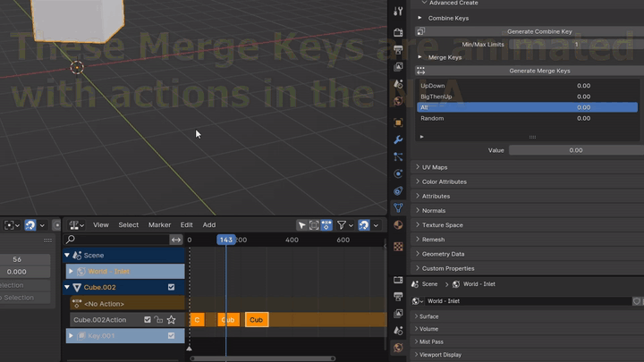The width and height of the screenshot is (644, 362).
Task: Click the invert filter arrows button
Action: tap(176, 240)
